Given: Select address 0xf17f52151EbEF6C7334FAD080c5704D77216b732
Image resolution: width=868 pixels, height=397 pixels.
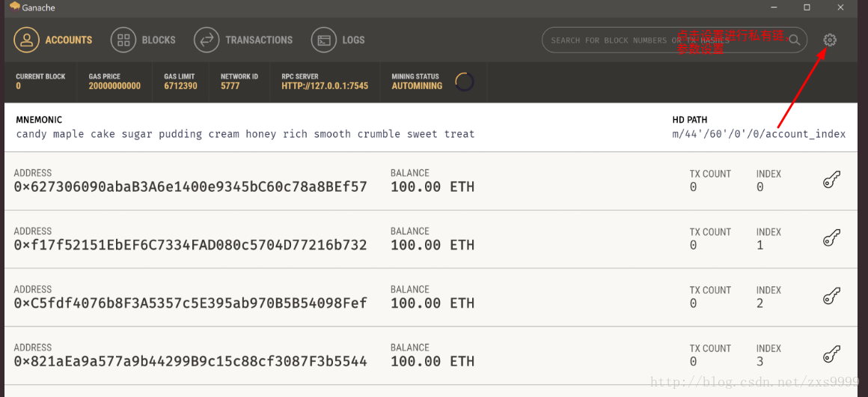Looking at the screenshot, I should coord(190,245).
